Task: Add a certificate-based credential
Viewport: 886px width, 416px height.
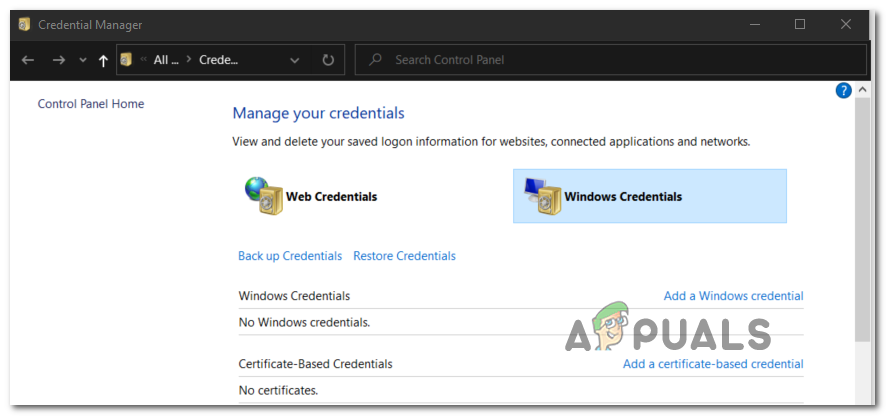Action: click(713, 364)
